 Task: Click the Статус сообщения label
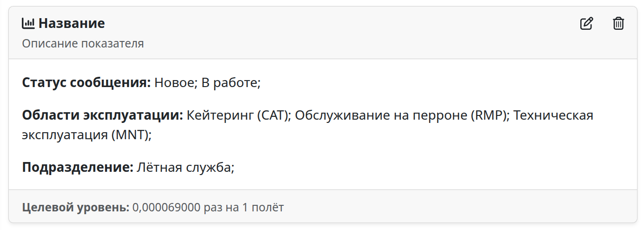point(86,83)
